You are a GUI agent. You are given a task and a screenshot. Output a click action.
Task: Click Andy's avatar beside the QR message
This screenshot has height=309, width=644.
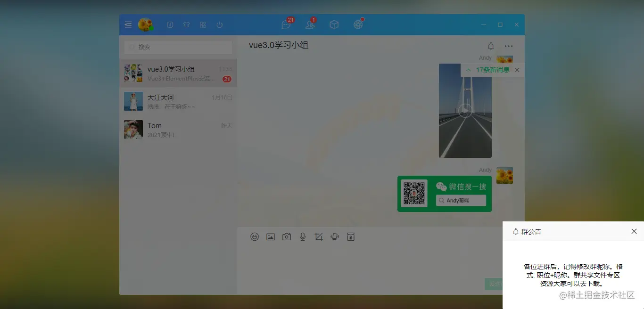coord(504,175)
